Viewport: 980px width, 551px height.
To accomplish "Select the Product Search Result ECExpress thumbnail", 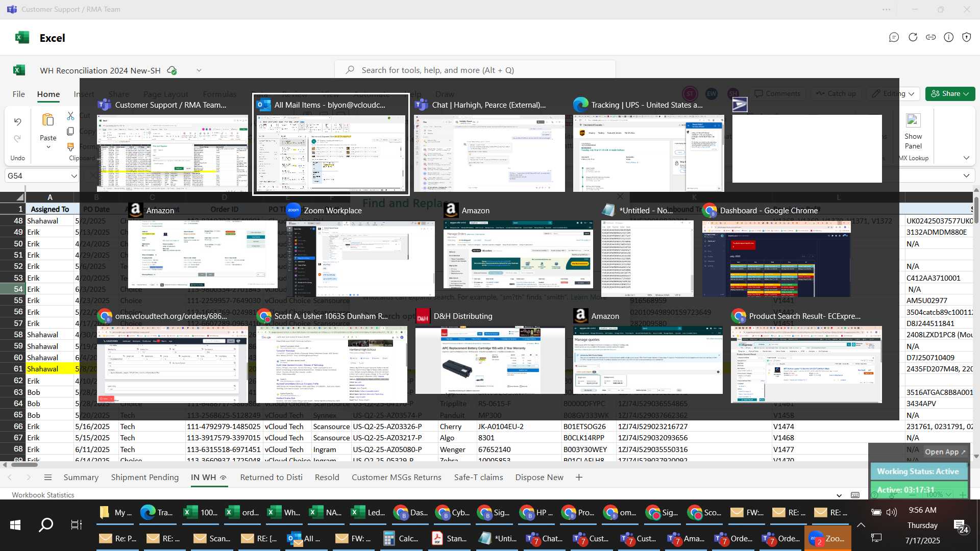I will (x=806, y=356).
